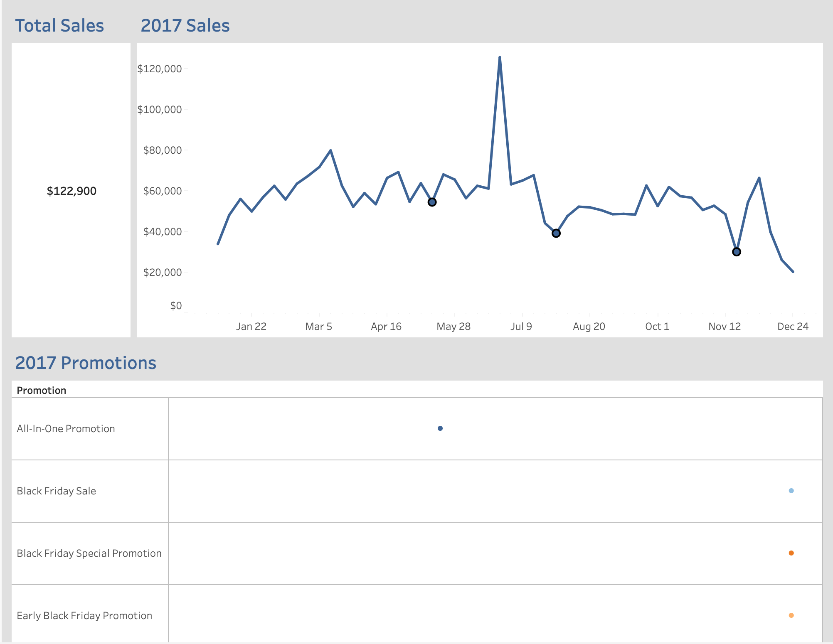This screenshot has height=644, width=833.
Task: Click the Black Friday Sale row label
Action: click(56, 491)
